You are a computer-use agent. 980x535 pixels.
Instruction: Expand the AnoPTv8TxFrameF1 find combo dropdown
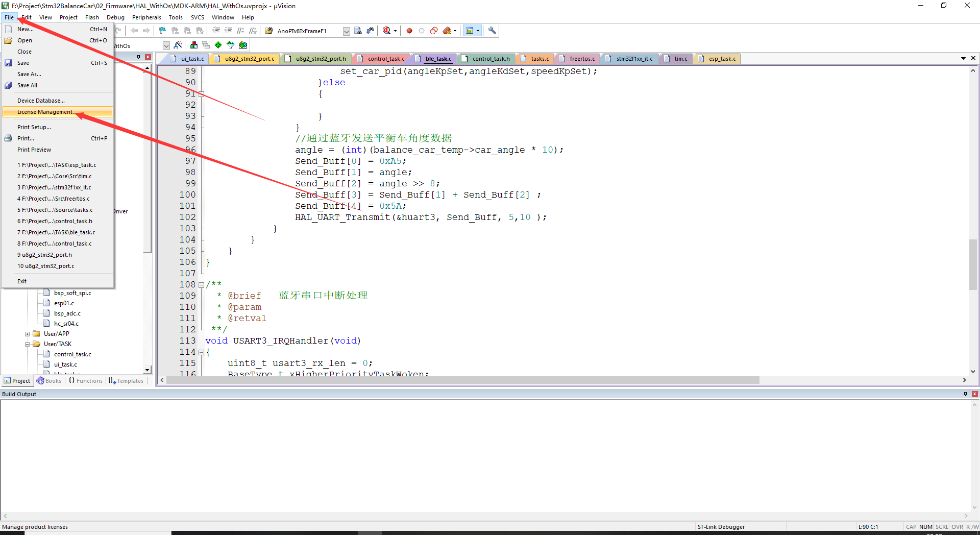pos(347,31)
